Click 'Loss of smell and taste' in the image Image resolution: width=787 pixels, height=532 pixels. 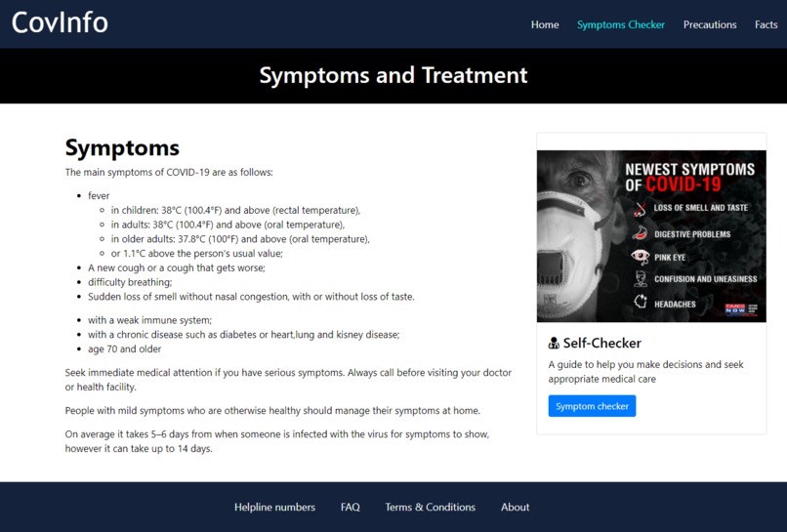[700, 208]
